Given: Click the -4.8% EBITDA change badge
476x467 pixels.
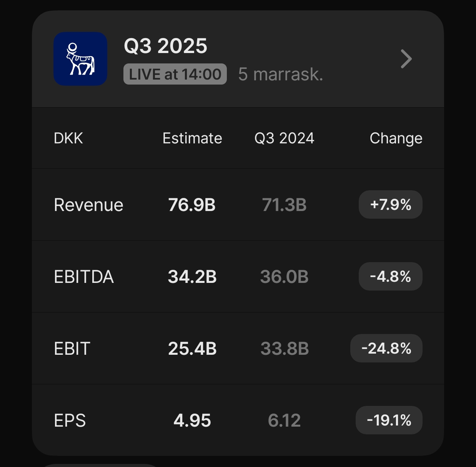Looking at the screenshot, I should pyautogui.click(x=390, y=276).
